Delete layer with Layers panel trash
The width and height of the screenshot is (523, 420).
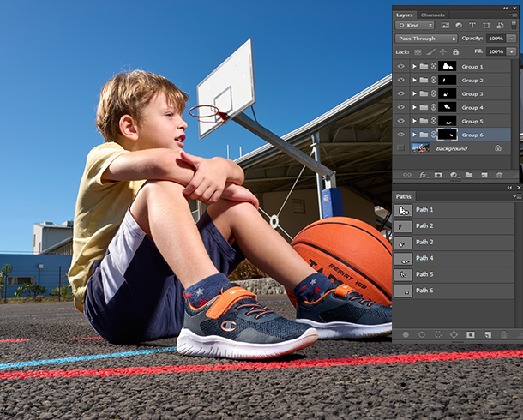pyautogui.click(x=499, y=175)
